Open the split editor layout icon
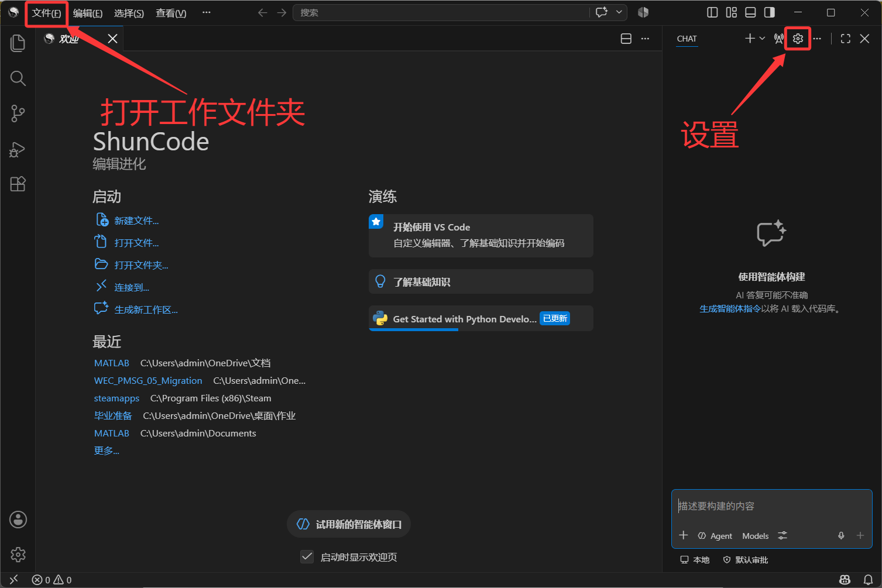This screenshot has height=588, width=882. coord(626,39)
